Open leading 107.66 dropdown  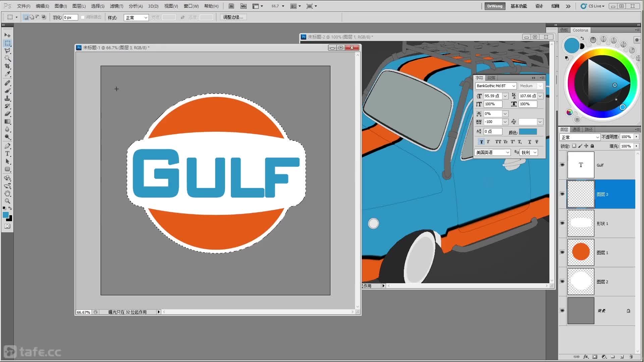(x=540, y=96)
